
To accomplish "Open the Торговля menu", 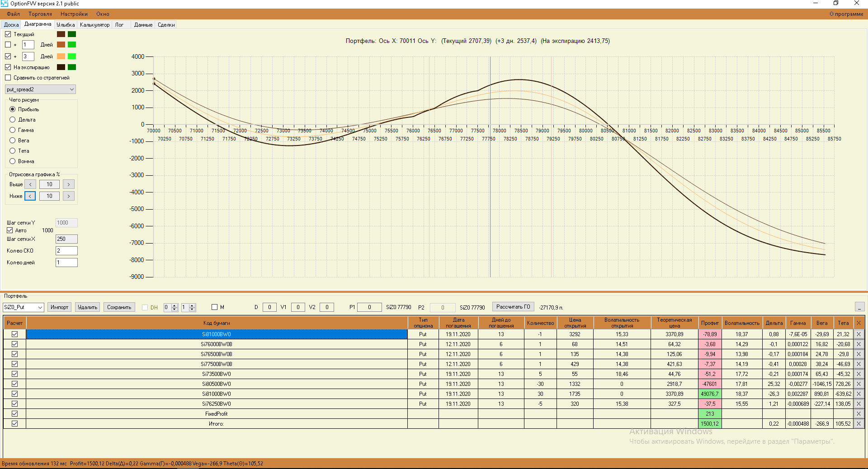I will pyautogui.click(x=40, y=14).
